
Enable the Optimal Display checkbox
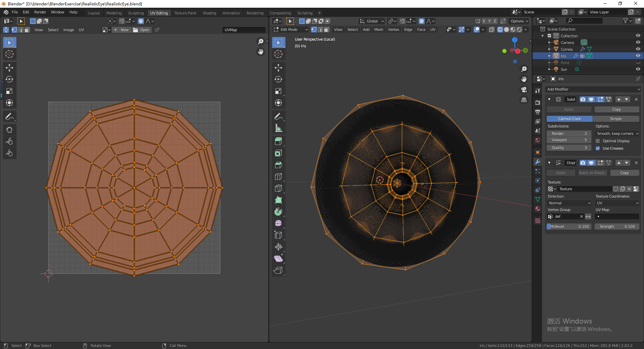598,141
